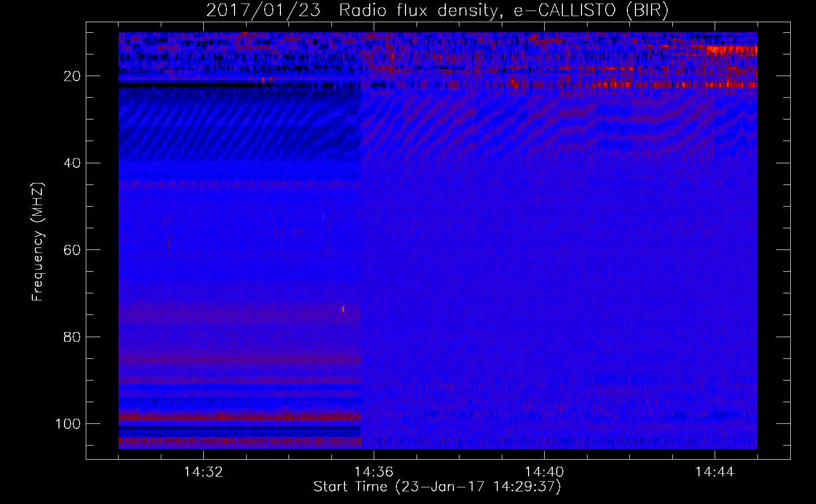Click the 'Start Time (23-Jan-17 14:29:37)' label

click(x=437, y=487)
